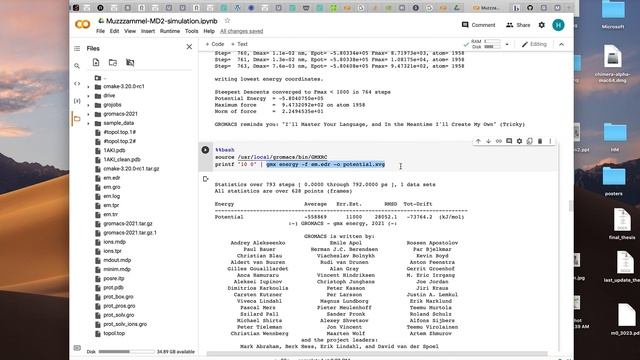Open the Colab logo home
This screenshot has height=360, width=640.
click(82, 24)
